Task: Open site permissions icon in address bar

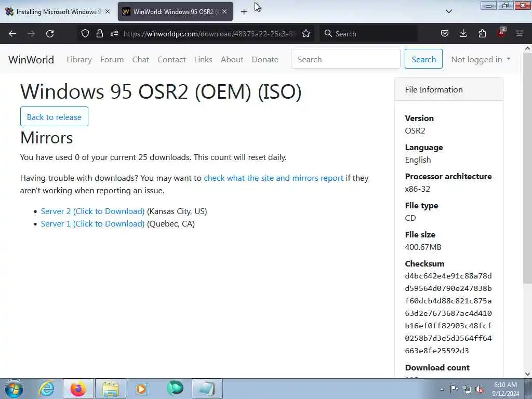Action: coord(114,33)
